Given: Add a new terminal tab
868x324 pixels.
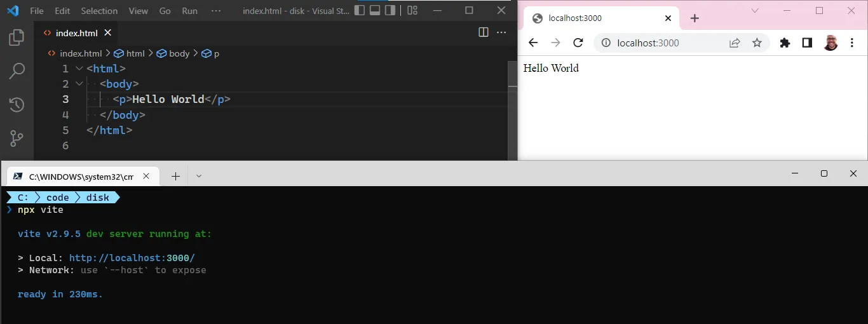Looking at the screenshot, I should coord(175,176).
